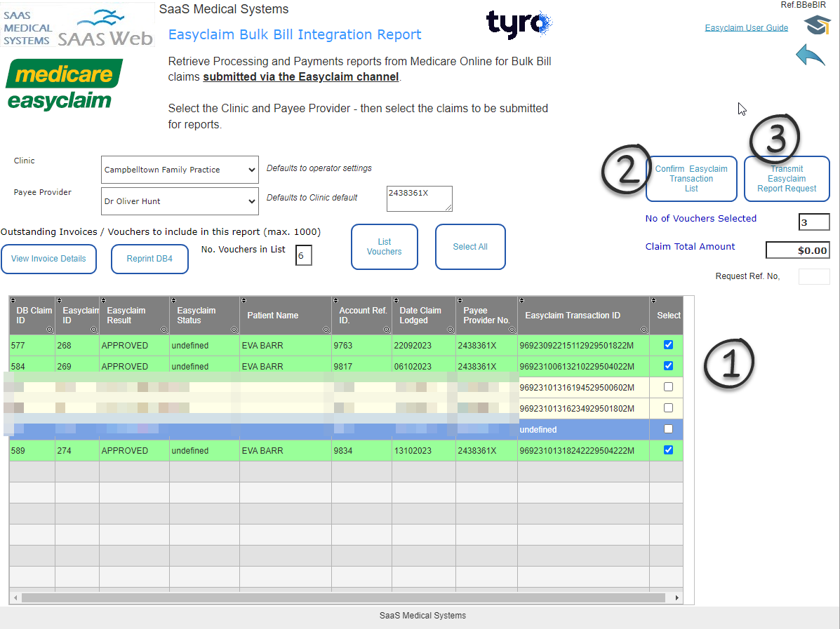The image size is (840, 629).
Task: Click APPROVED in claim 577 row
Action: 124,345
